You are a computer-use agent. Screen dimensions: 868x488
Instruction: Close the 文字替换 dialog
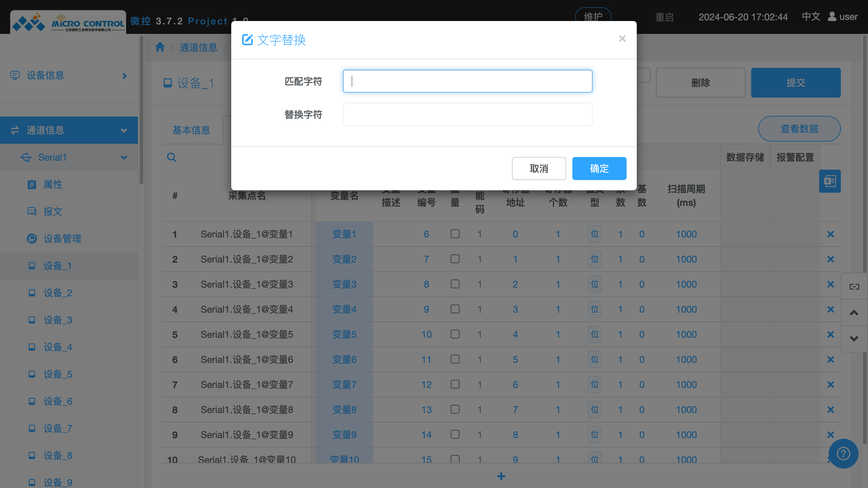(622, 39)
